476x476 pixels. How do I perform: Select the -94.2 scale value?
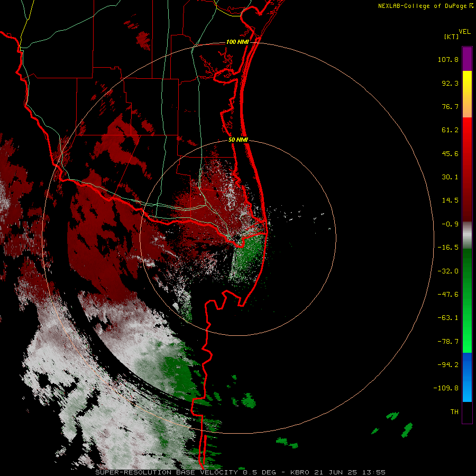(448, 364)
